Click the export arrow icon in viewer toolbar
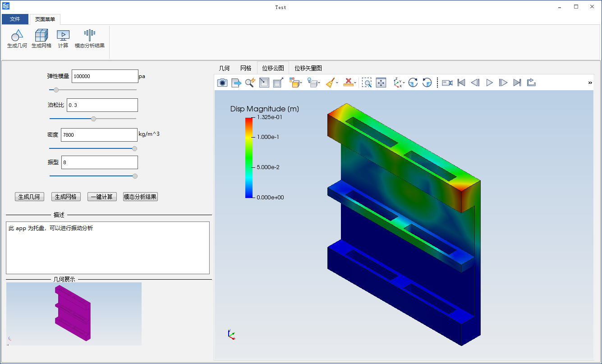 point(236,83)
